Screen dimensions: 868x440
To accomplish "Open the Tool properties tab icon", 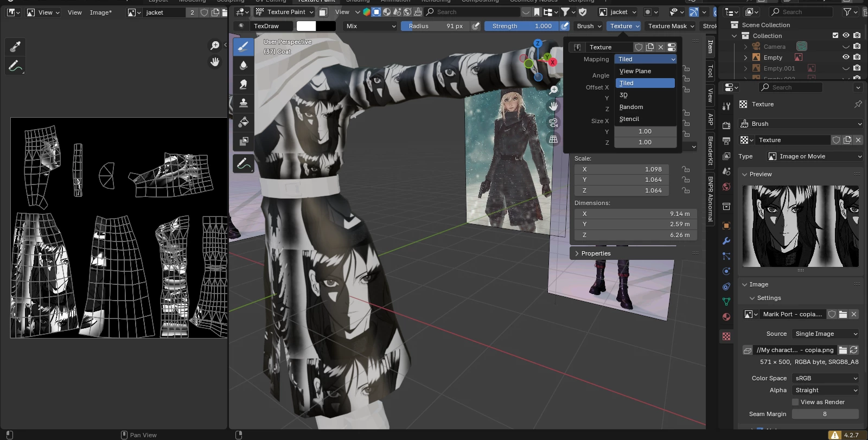I will [726, 106].
